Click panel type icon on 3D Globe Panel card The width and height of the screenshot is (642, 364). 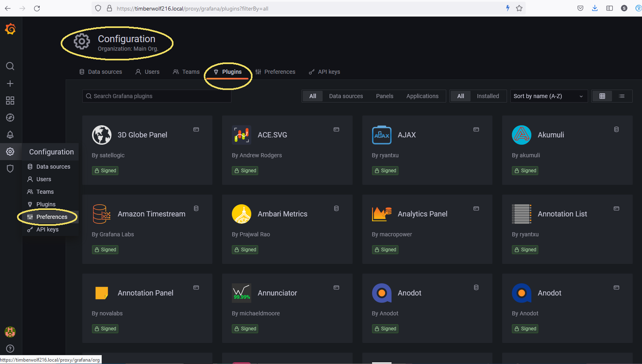(x=196, y=129)
